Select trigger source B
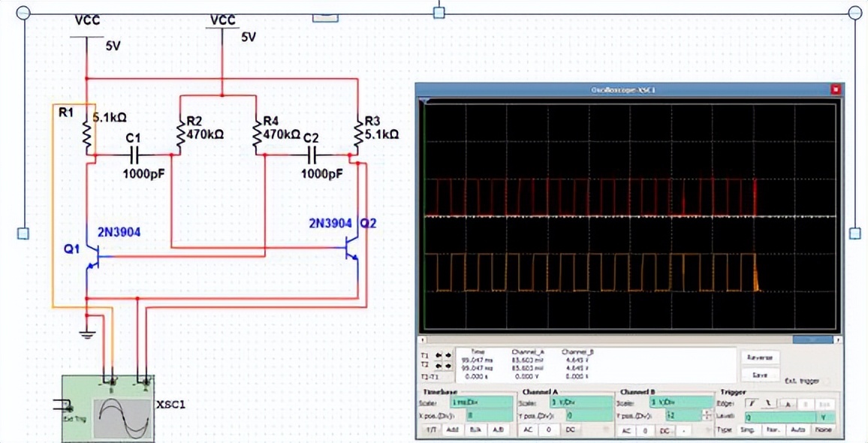This screenshot has width=868, height=443. (806, 404)
